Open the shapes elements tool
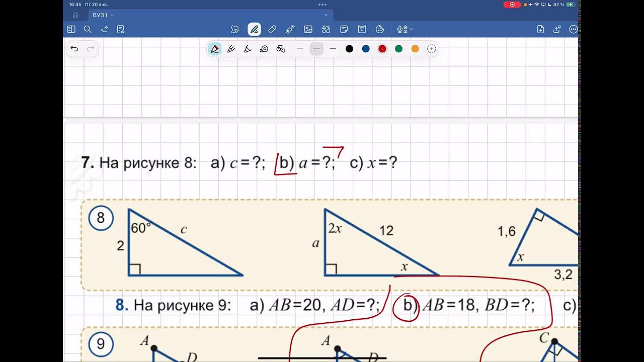The image size is (644, 362). [x=326, y=29]
